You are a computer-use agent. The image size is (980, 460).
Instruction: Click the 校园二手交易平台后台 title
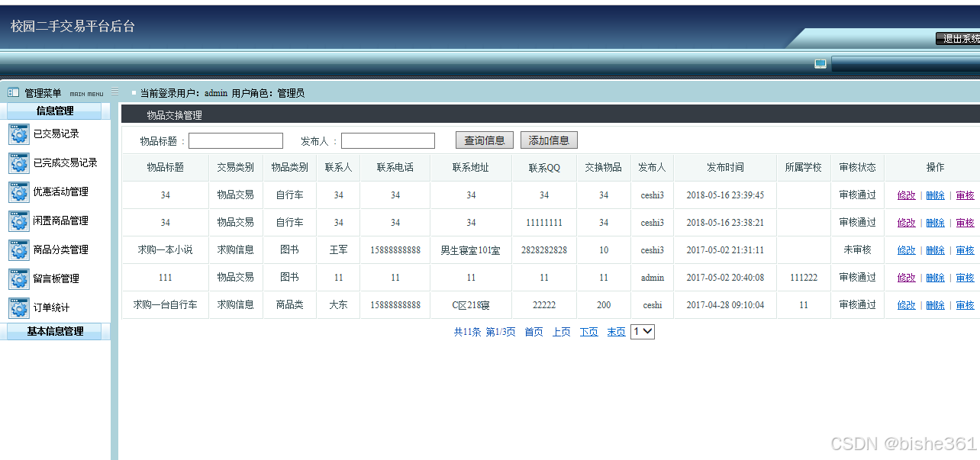coord(73,26)
